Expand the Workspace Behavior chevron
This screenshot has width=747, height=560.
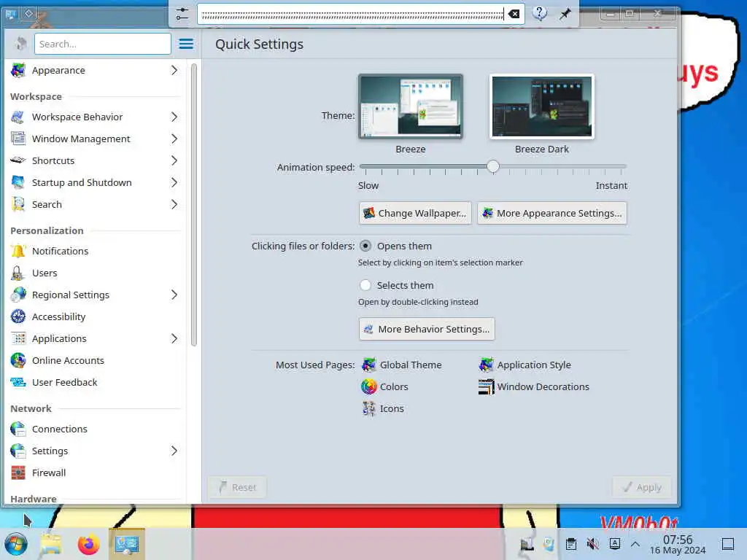[x=174, y=117]
